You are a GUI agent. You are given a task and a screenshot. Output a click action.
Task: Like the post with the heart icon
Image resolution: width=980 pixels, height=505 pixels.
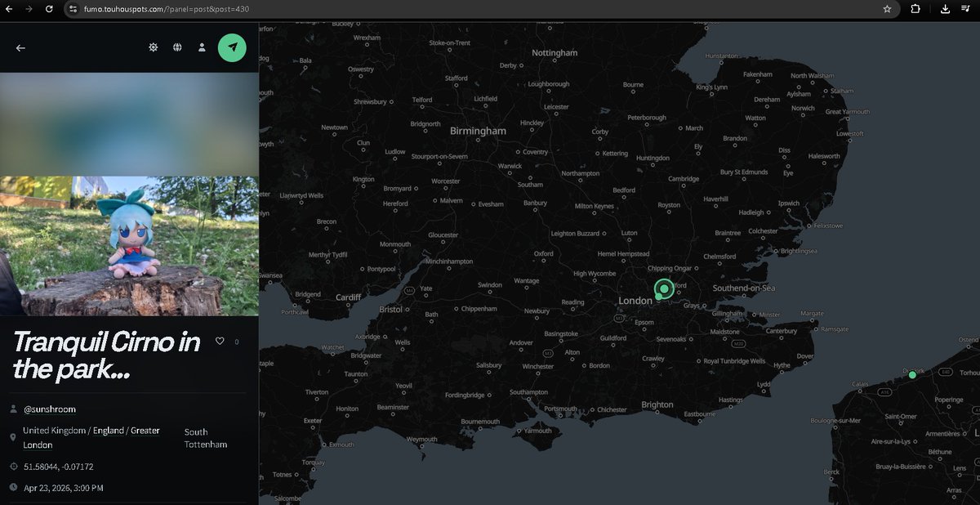[x=220, y=341]
